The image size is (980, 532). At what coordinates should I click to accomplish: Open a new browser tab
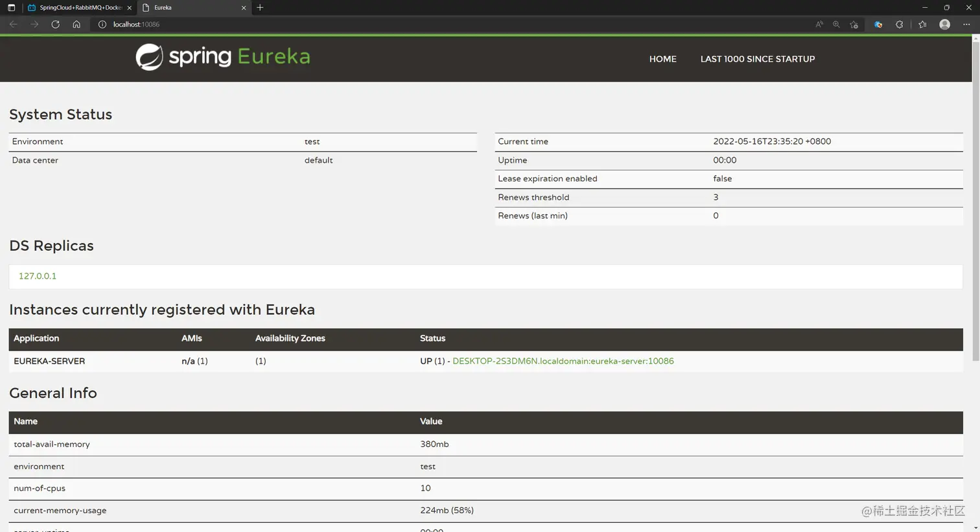tap(260, 8)
